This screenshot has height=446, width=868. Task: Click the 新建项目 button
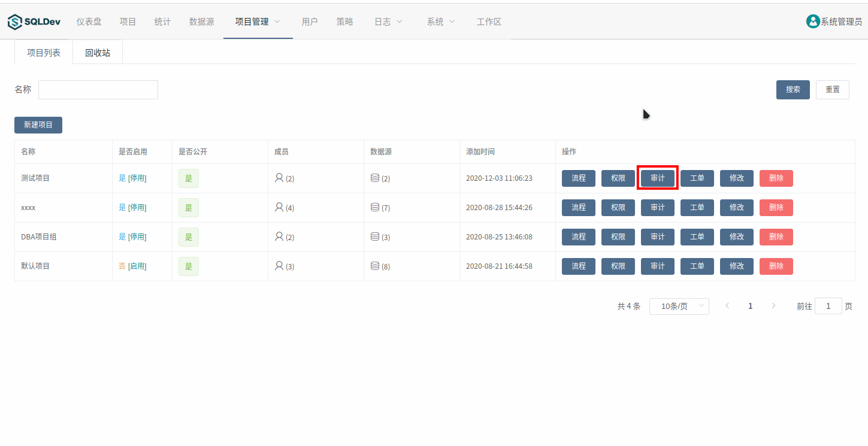38,125
